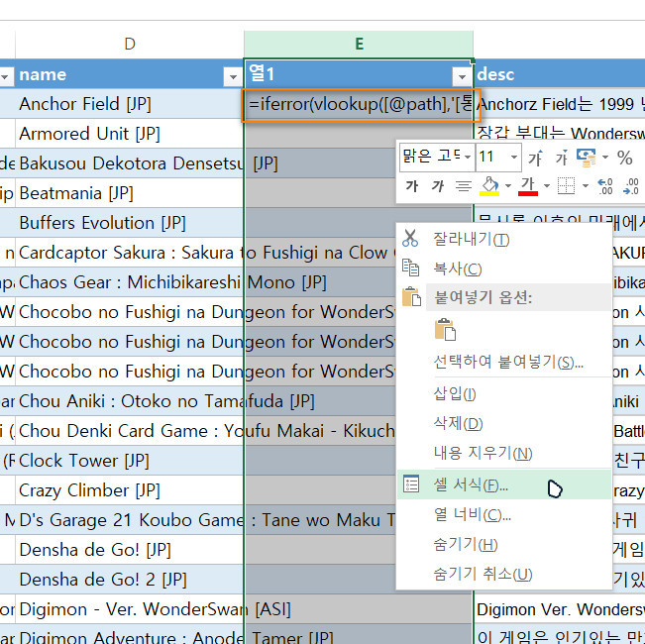Select cell Chou Aniki : Otoko no Tamafuda
Screen dimensions: 645x644
(x=130, y=401)
